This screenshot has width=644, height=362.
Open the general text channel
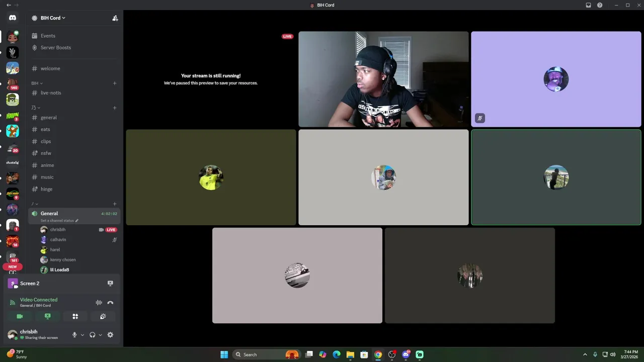click(x=74, y=118)
